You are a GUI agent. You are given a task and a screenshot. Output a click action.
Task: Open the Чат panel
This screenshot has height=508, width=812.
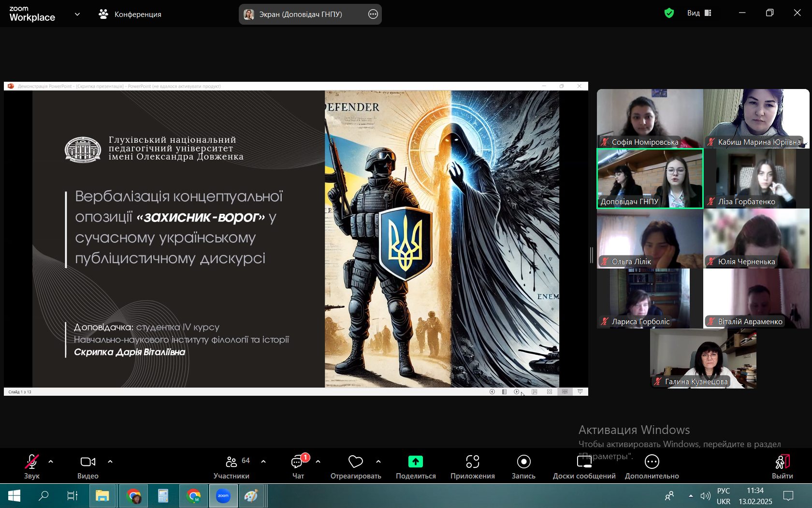coord(298,466)
